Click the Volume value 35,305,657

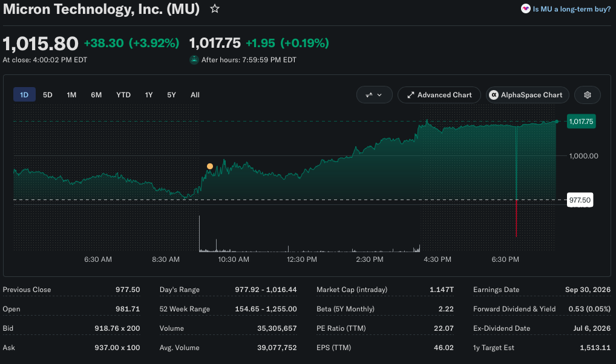point(277,328)
